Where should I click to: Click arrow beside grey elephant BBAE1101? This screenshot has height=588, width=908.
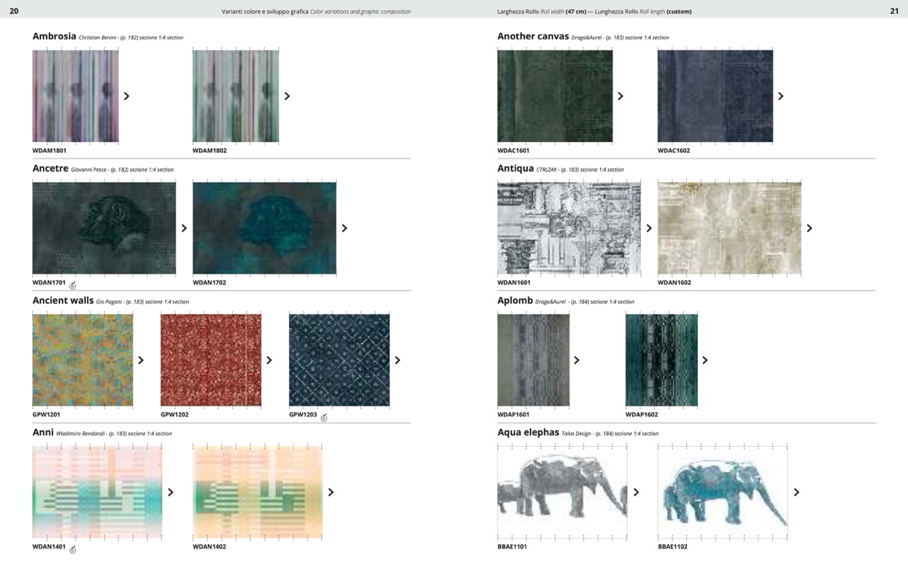pos(636,492)
